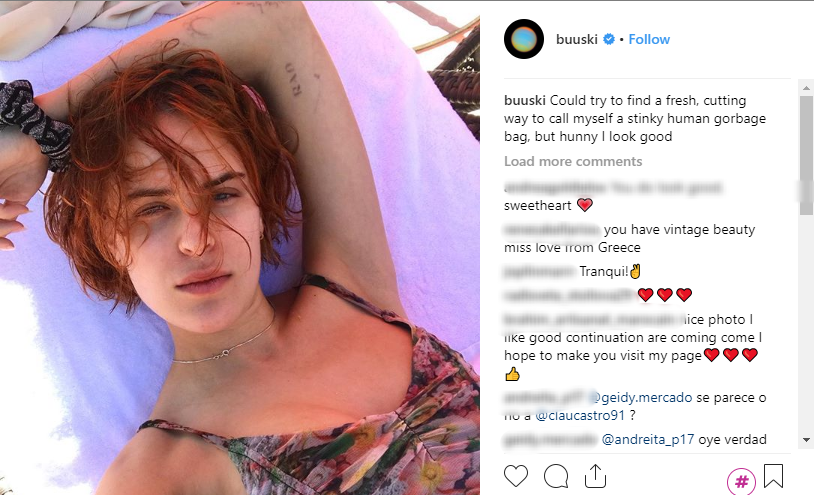The height and width of the screenshot is (495, 814).
Task: Click the buuski username in the caption
Action: (x=525, y=101)
